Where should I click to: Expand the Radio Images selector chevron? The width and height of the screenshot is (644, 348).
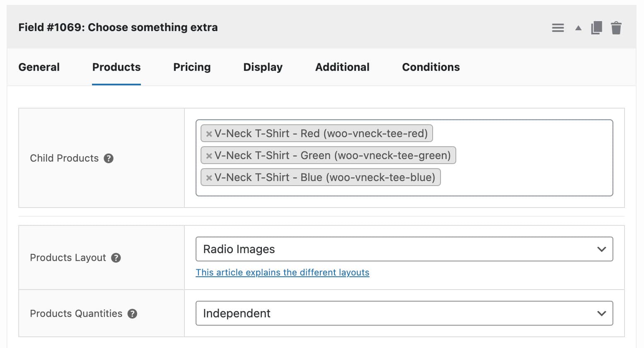point(602,249)
